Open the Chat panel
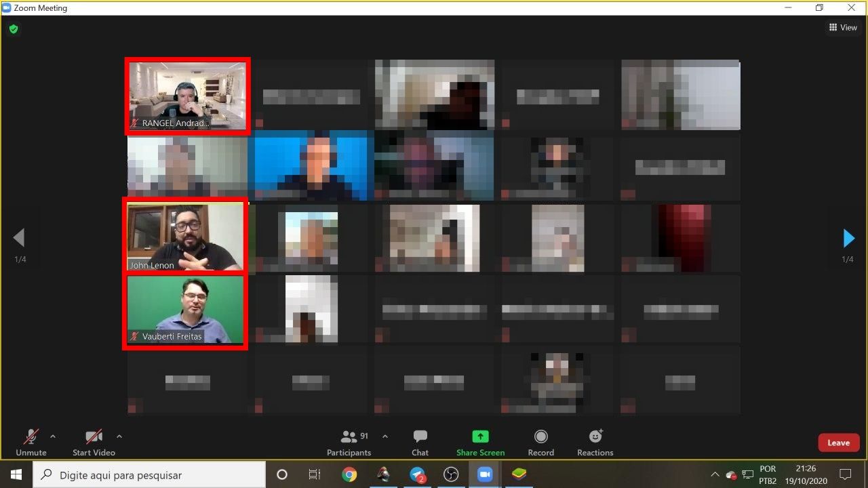Viewport: 868px width, 488px height. [x=420, y=443]
